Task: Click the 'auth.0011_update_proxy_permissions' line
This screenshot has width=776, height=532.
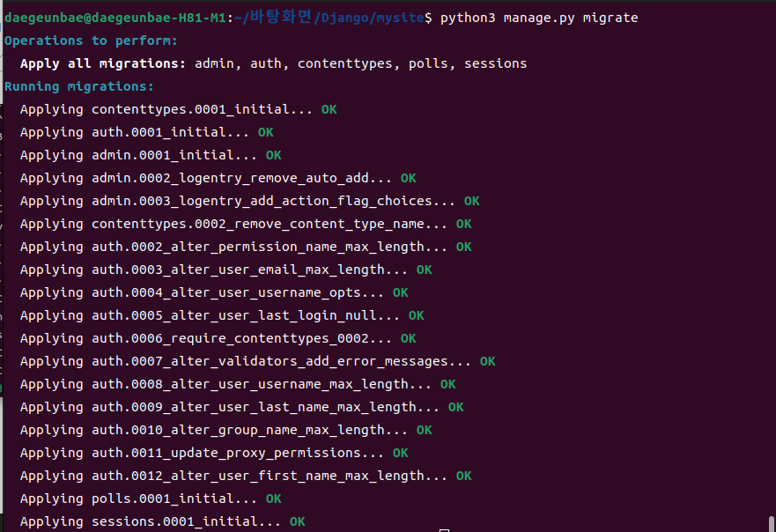Action: tap(214, 453)
